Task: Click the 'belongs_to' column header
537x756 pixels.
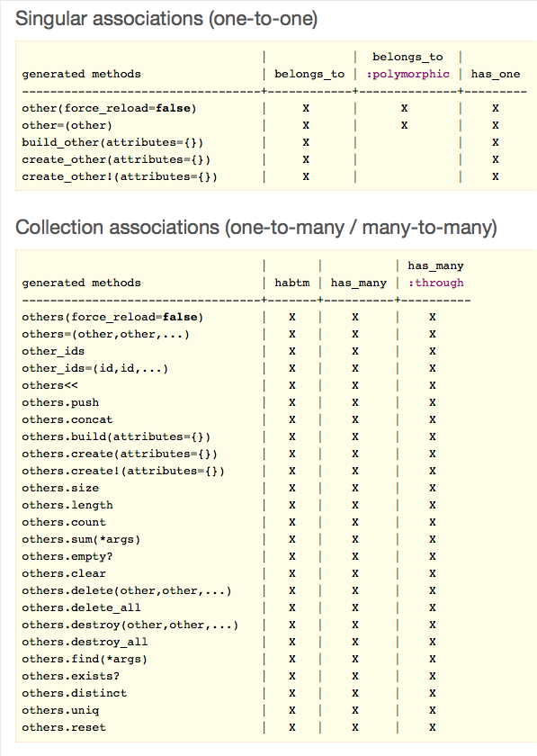Action: tap(309, 74)
